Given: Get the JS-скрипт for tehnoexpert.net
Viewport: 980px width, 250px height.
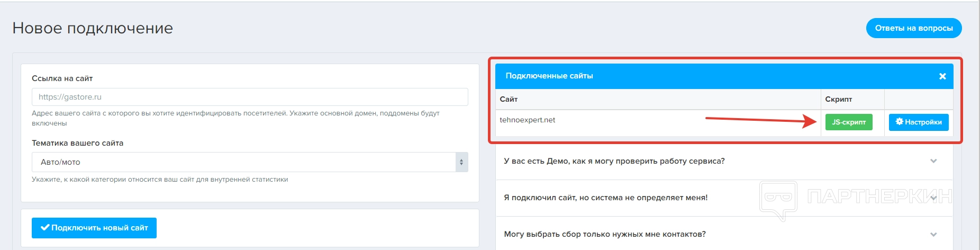Looking at the screenshot, I should (x=849, y=122).
